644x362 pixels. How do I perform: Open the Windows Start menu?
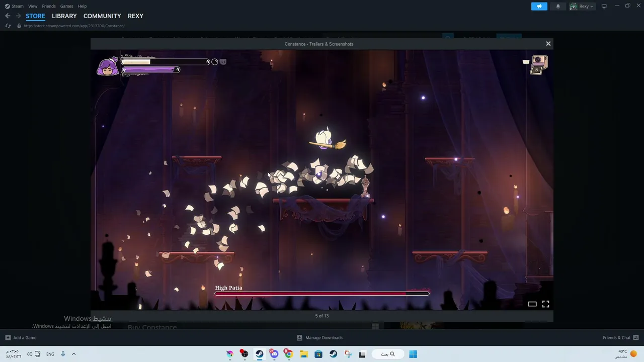(413, 354)
